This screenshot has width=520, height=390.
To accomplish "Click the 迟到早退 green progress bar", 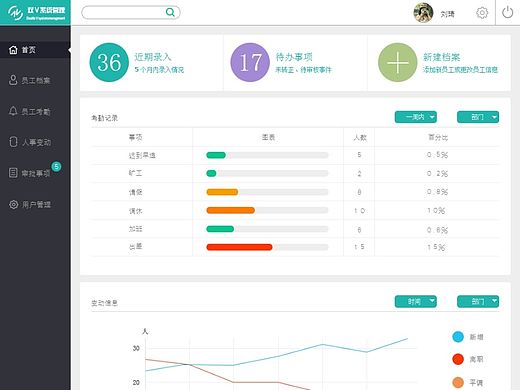I will pos(216,155).
